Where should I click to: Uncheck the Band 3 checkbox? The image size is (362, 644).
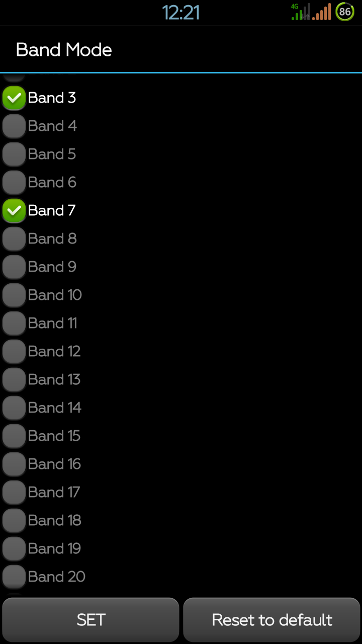(14, 98)
